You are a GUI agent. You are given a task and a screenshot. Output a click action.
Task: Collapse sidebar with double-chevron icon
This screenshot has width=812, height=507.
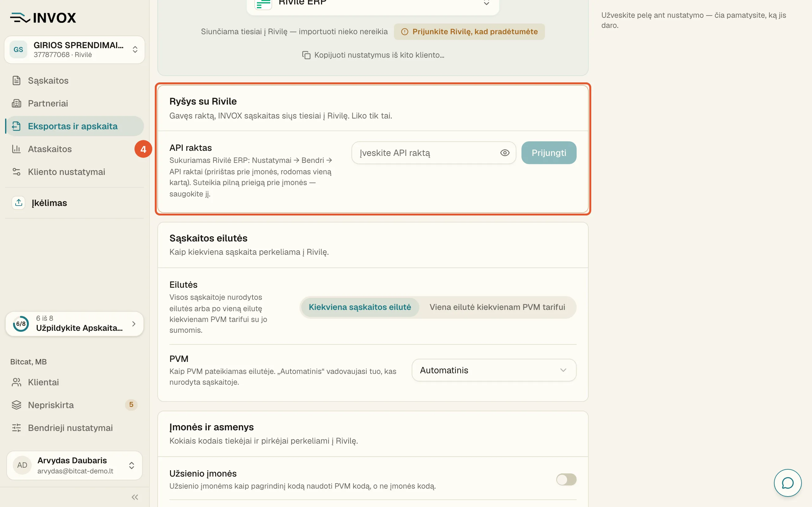tap(135, 497)
